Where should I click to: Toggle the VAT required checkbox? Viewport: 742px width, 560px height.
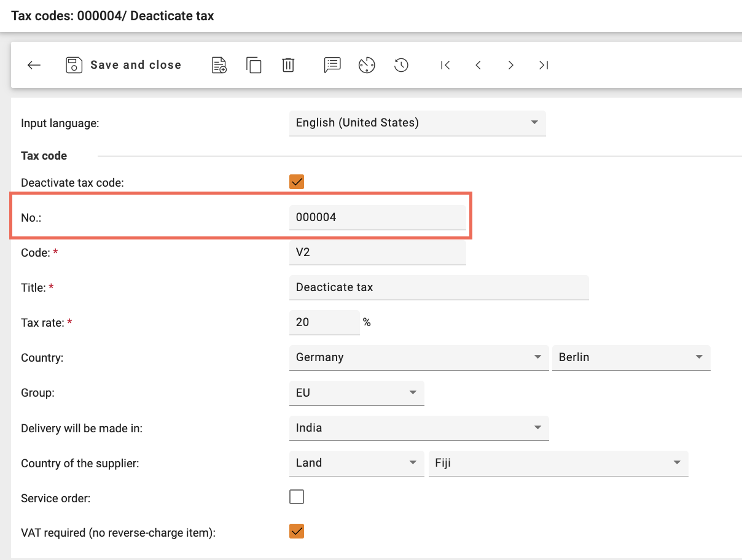pyautogui.click(x=297, y=531)
